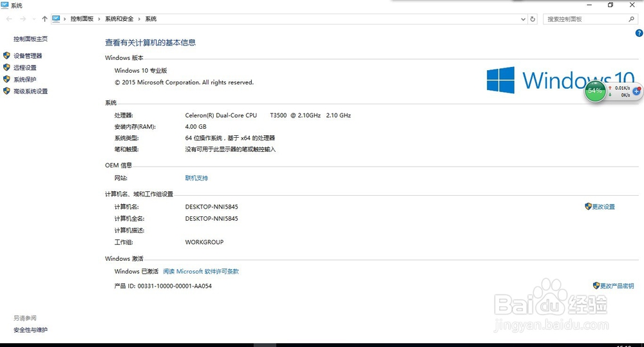644x347 pixels.
Task: Click shield icon beside 高级系统设置
Action: pyautogui.click(x=6, y=91)
